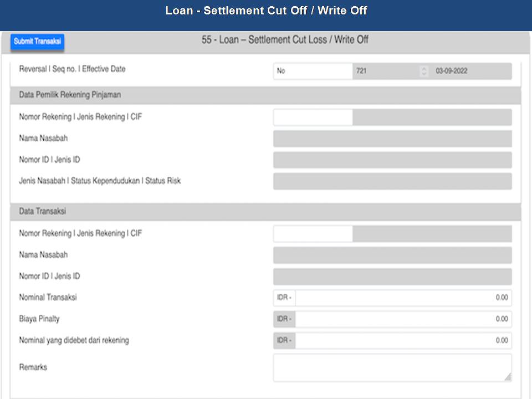
Task: Click the Remarks textarea resize handle
Action: (x=508, y=377)
